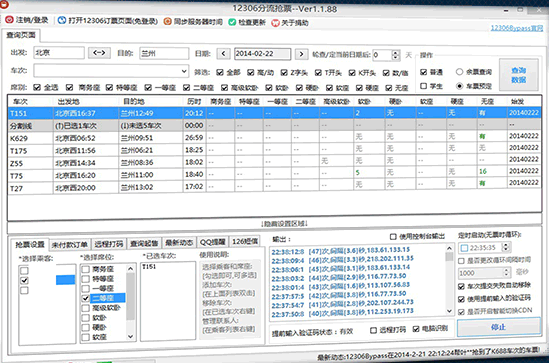The image size is (549, 363).
Task: Uncheck the 二等座 seat checkbox in list
Action: coord(86,298)
